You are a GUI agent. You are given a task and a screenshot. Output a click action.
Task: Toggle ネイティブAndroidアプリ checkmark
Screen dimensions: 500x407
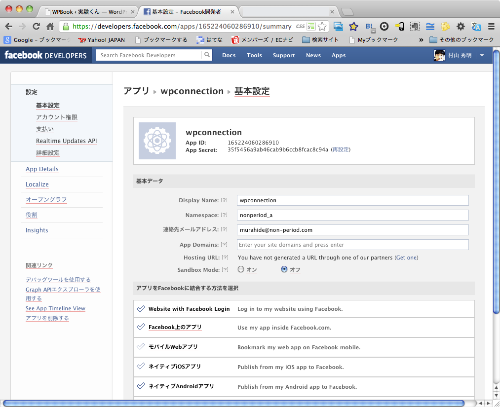[x=141, y=386]
